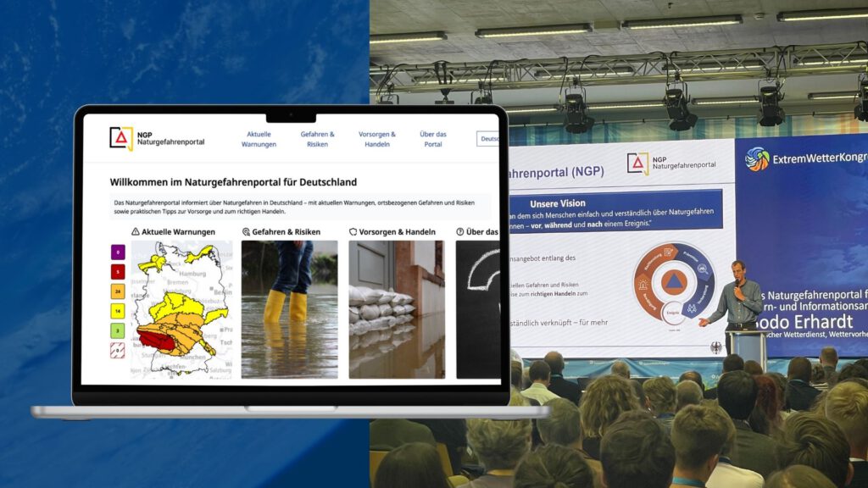Select the red-hatched warning swatch

[117, 350]
